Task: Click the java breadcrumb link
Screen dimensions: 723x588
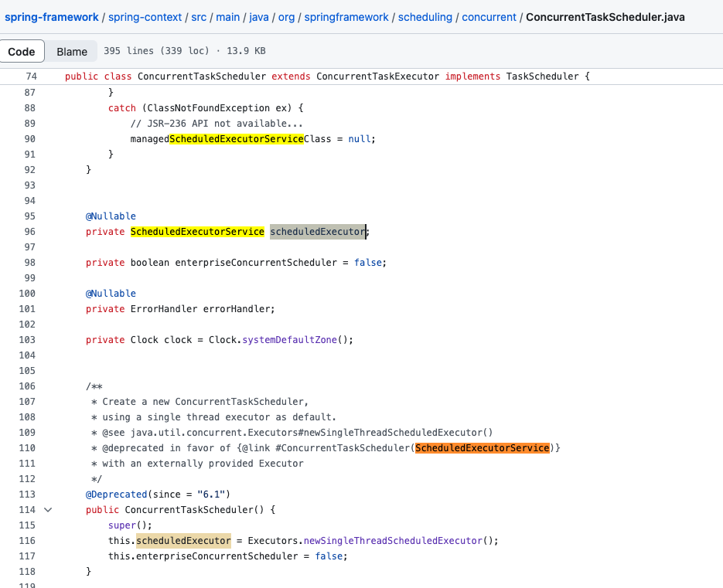Action: tap(259, 17)
